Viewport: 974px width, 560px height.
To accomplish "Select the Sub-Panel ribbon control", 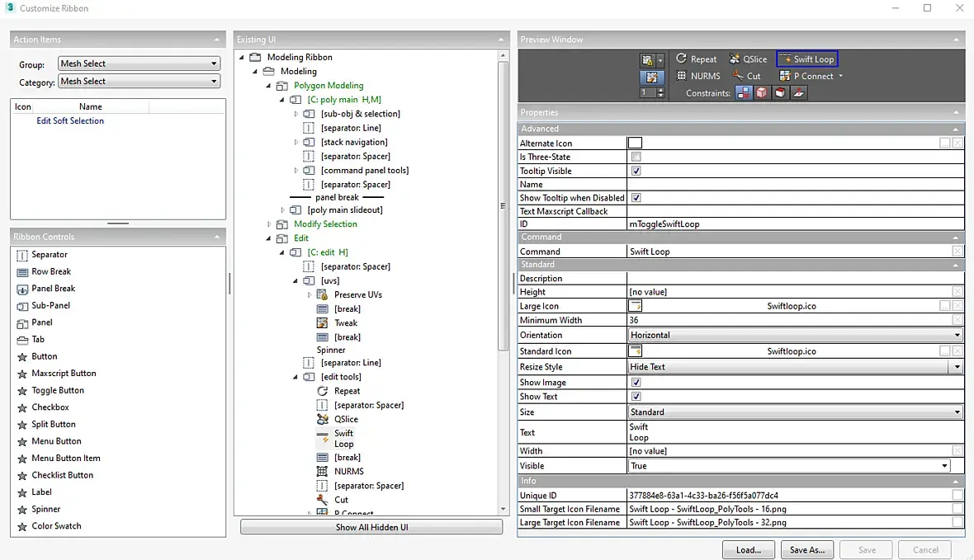I will (x=43, y=305).
